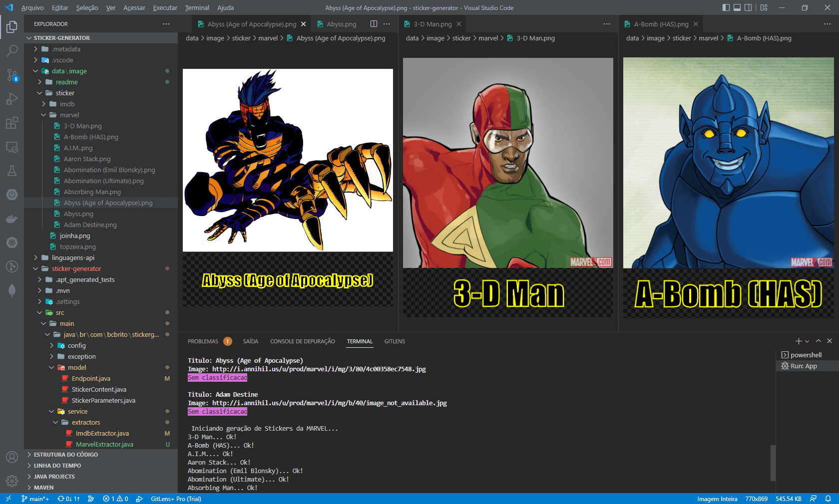
Task: Open the Extensions view
Action: click(x=12, y=123)
